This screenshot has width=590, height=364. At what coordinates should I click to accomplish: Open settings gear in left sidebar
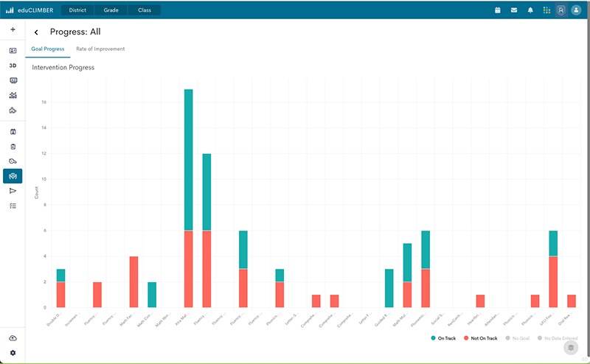coord(13,353)
